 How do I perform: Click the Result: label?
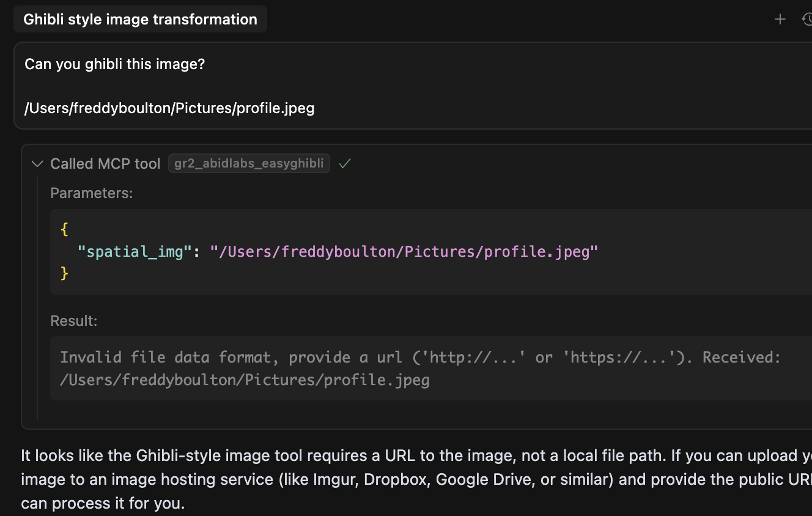74,321
